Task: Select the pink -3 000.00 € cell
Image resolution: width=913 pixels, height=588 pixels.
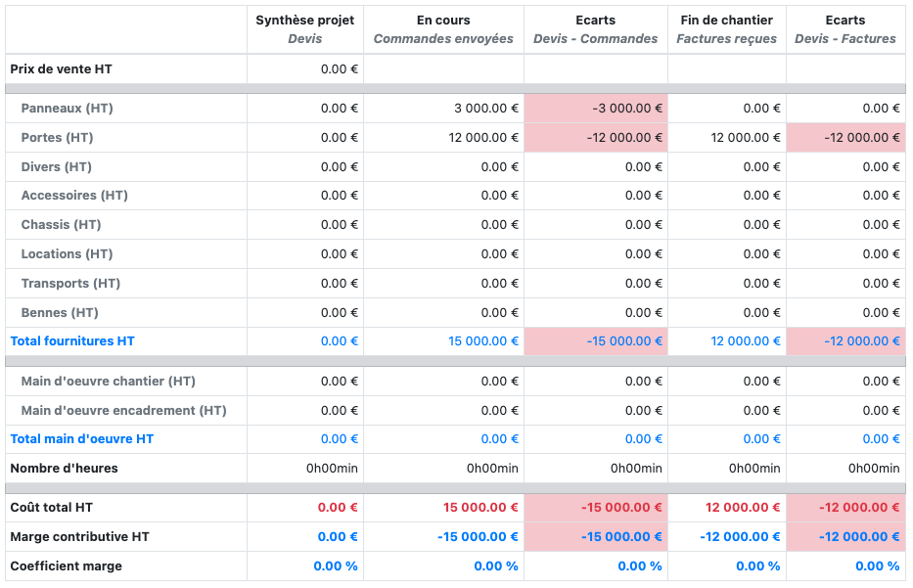Action: click(627, 109)
